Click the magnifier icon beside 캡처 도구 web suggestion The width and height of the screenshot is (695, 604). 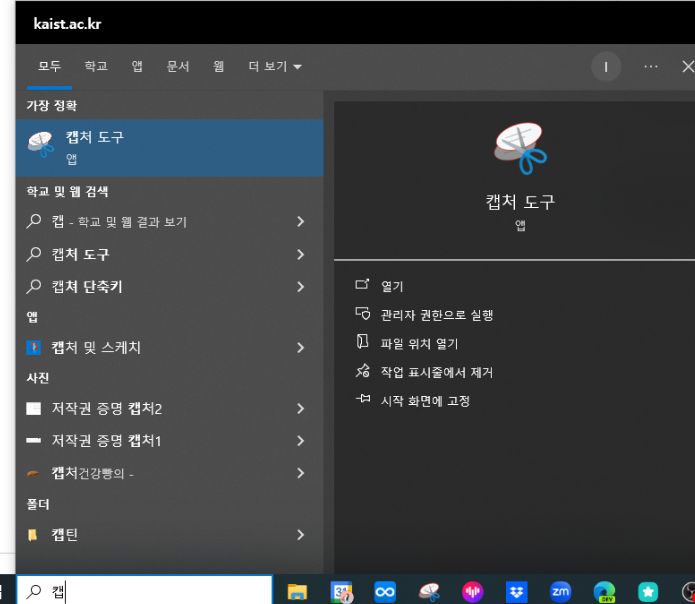pyautogui.click(x=34, y=254)
